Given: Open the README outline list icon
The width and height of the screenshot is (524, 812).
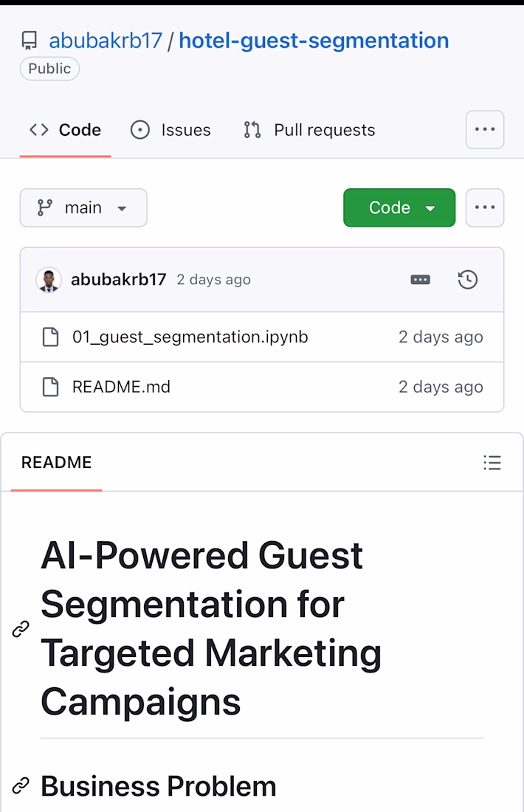Looking at the screenshot, I should pyautogui.click(x=492, y=462).
